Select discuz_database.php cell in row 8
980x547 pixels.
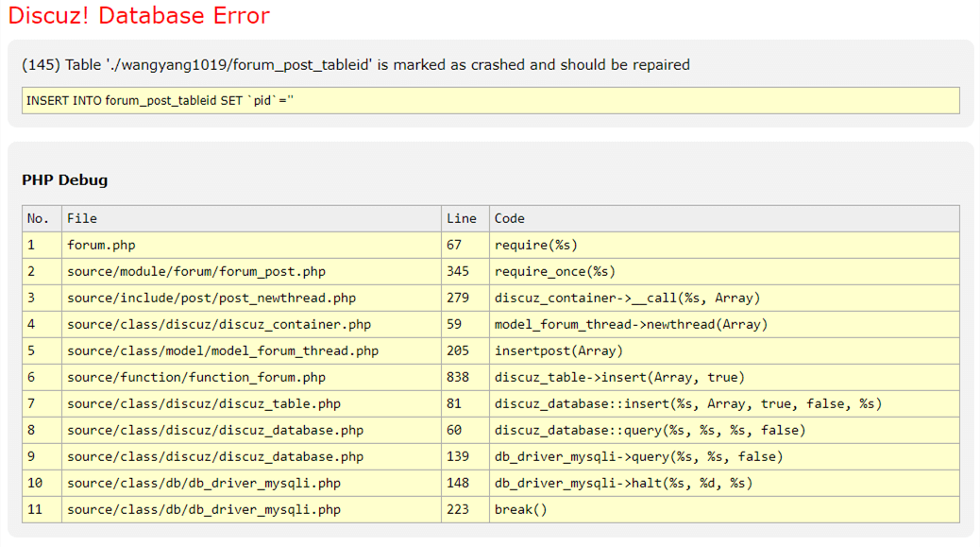tap(252, 430)
